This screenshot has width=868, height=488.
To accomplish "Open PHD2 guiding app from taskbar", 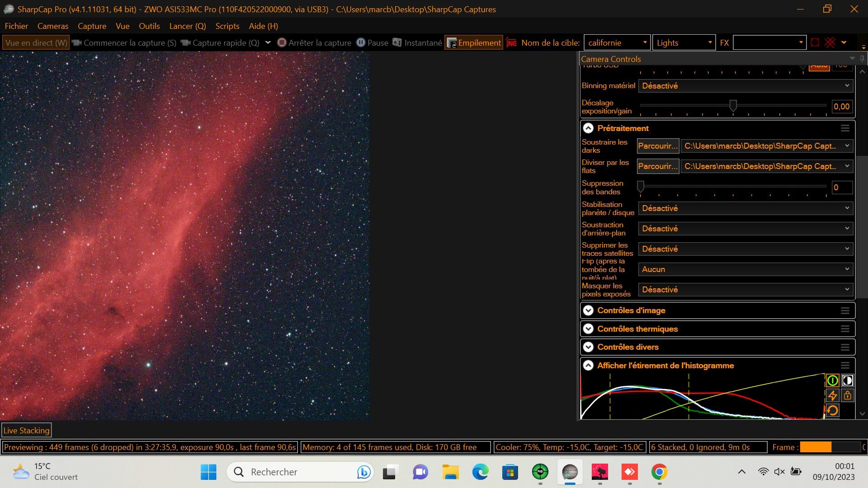I will [x=540, y=472].
